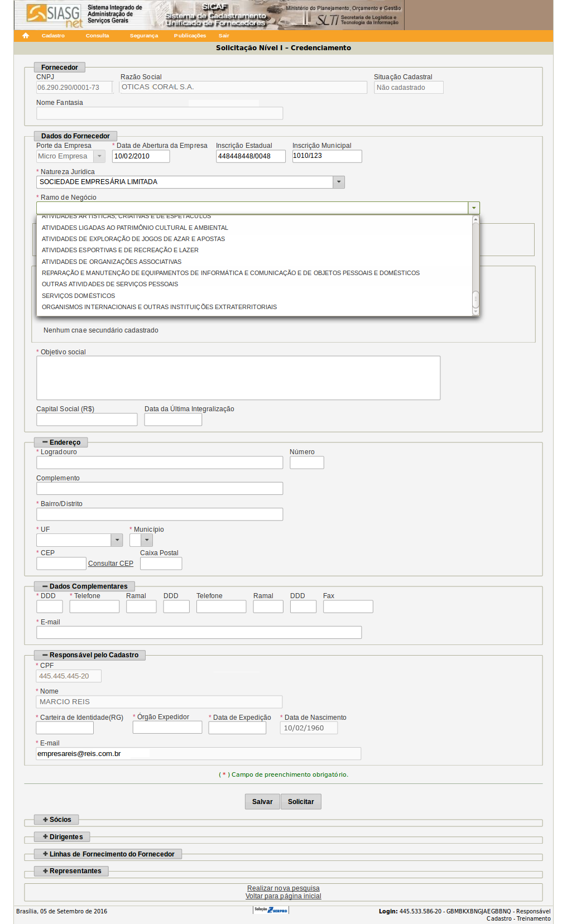
Task: Focus the Data da Última Integralização field
Action: point(173,420)
